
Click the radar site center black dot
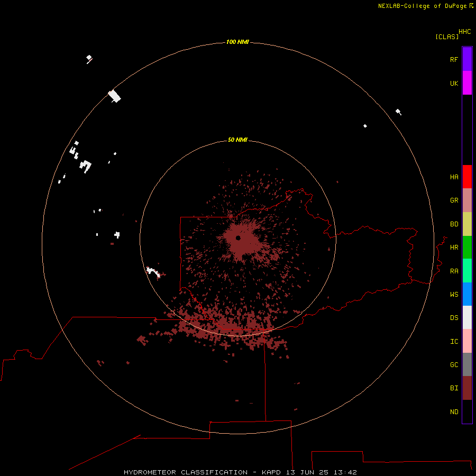point(239,238)
